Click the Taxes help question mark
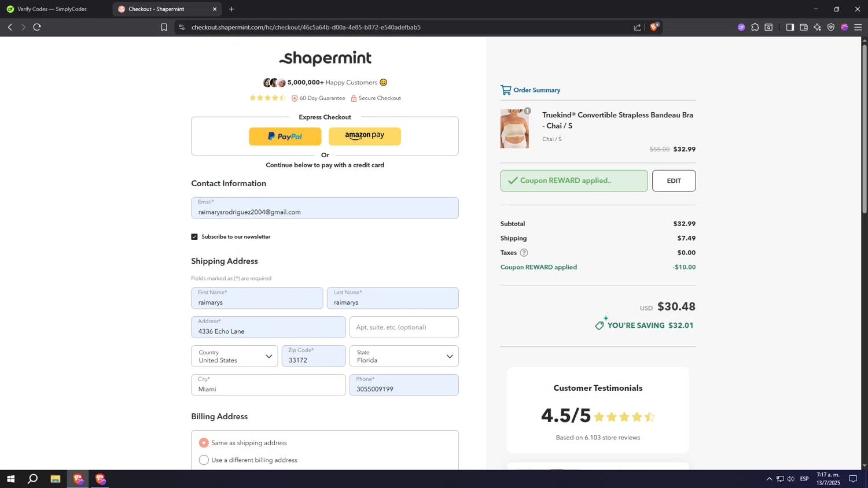Screen dimensions: 868x488 [x=524, y=253]
